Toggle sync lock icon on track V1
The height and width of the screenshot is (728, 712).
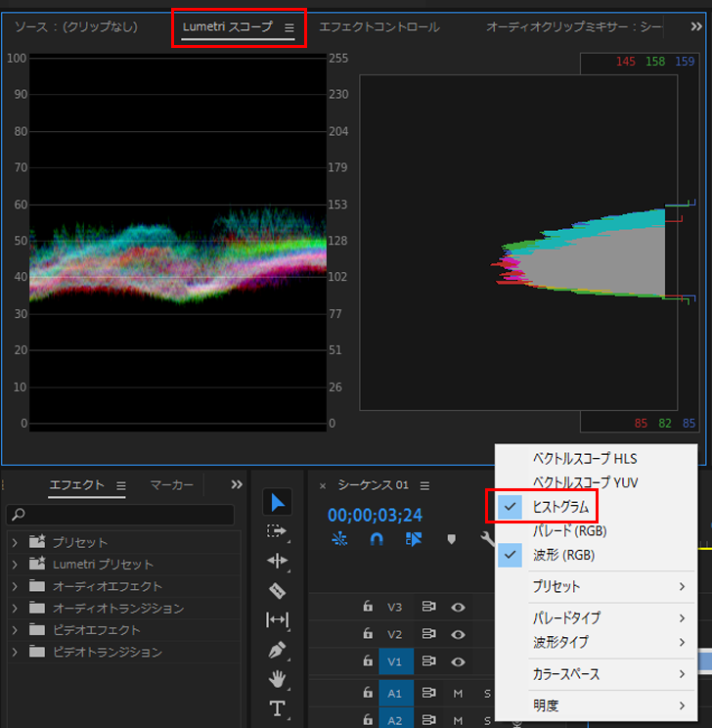pyautogui.click(x=428, y=660)
